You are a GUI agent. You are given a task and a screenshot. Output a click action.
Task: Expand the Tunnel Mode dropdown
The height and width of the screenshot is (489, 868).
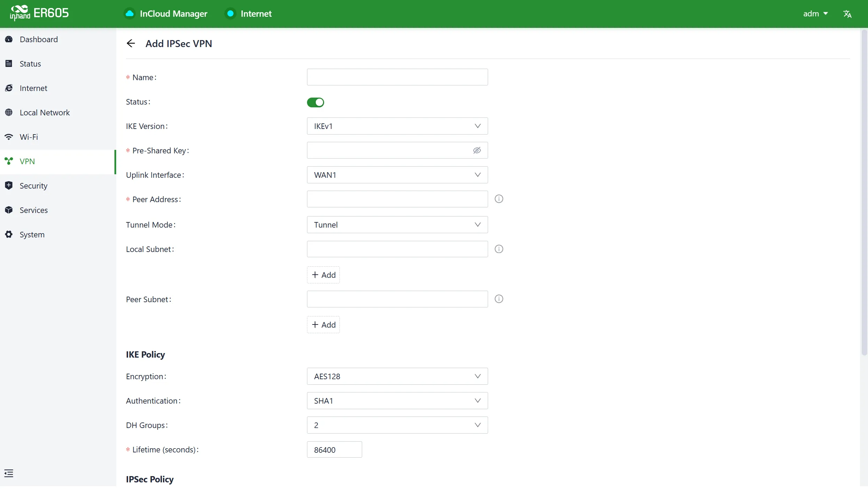(397, 225)
